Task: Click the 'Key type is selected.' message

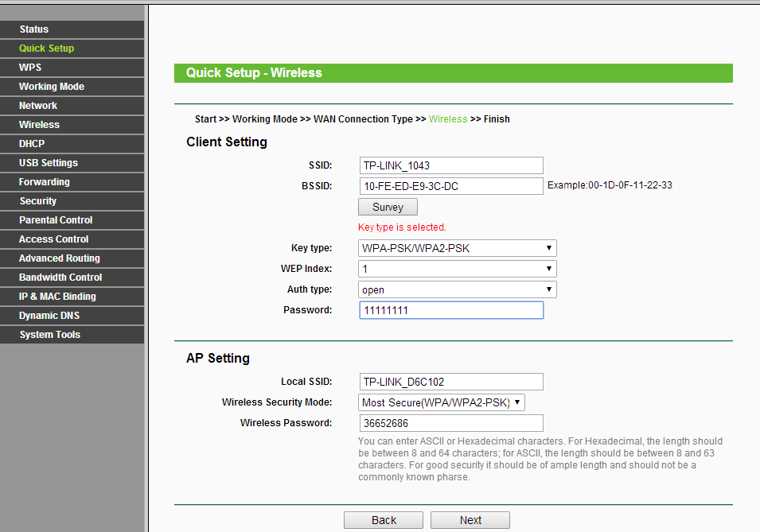Action: coord(402,227)
